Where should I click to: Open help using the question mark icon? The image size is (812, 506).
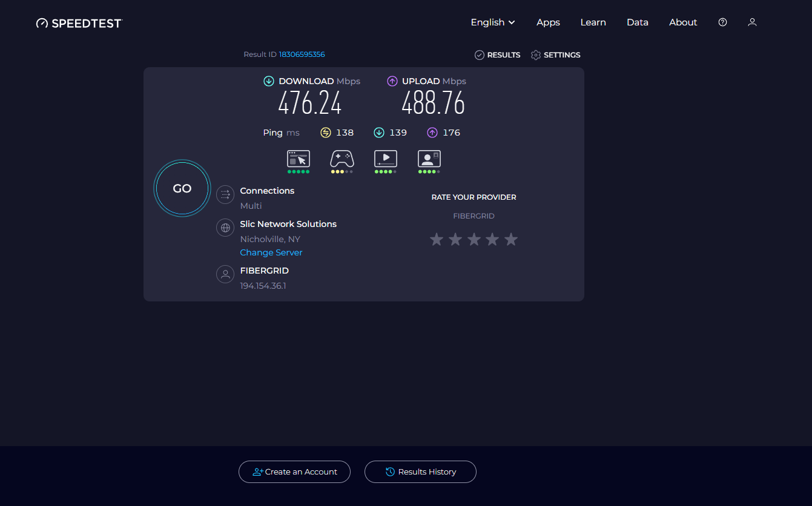point(722,22)
